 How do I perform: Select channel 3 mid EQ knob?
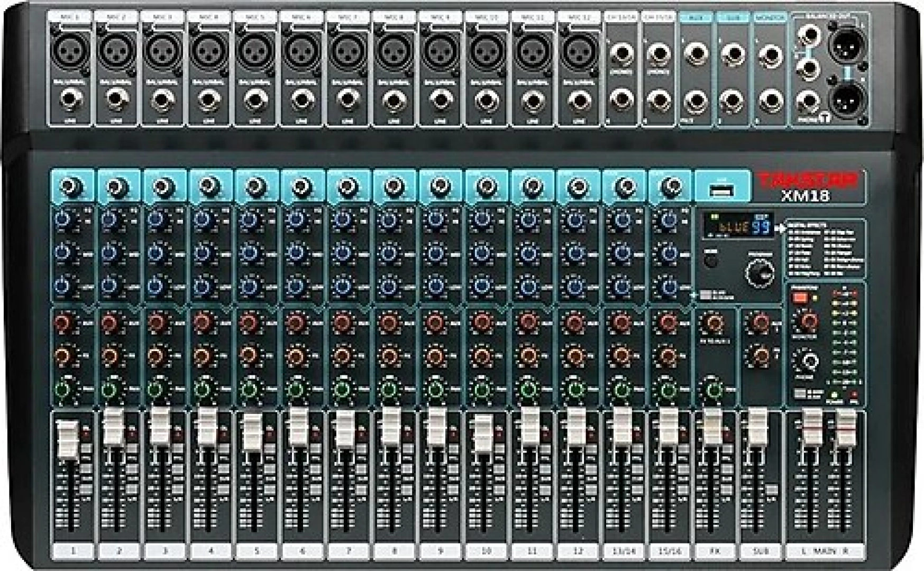tap(156, 253)
